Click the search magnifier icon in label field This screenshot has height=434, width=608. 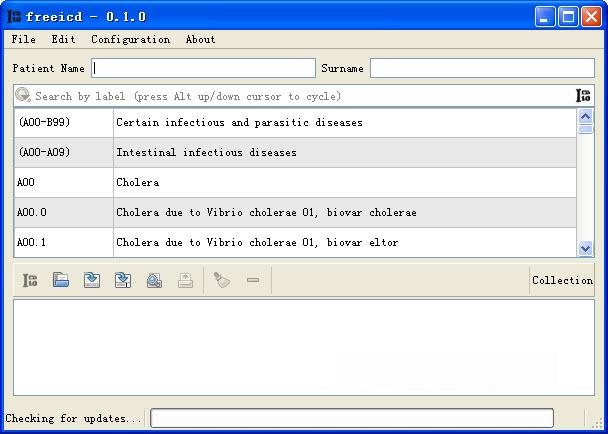pyautogui.click(x=23, y=95)
